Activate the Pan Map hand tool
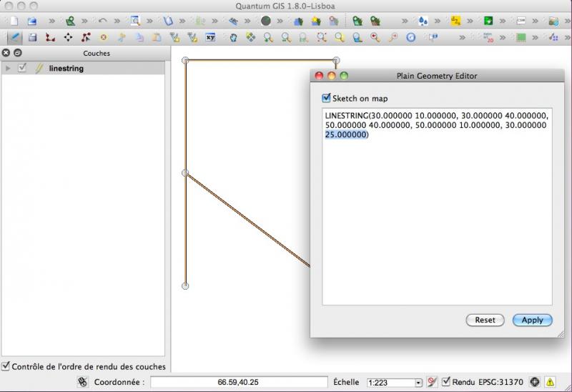572x392 pixels. (233, 37)
